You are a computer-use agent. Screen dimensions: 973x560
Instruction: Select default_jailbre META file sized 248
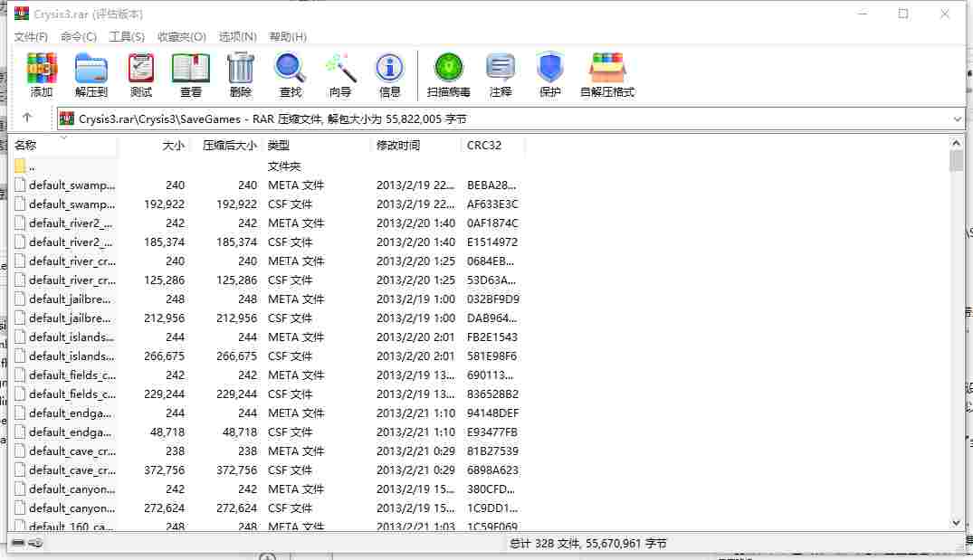pos(267,299)
